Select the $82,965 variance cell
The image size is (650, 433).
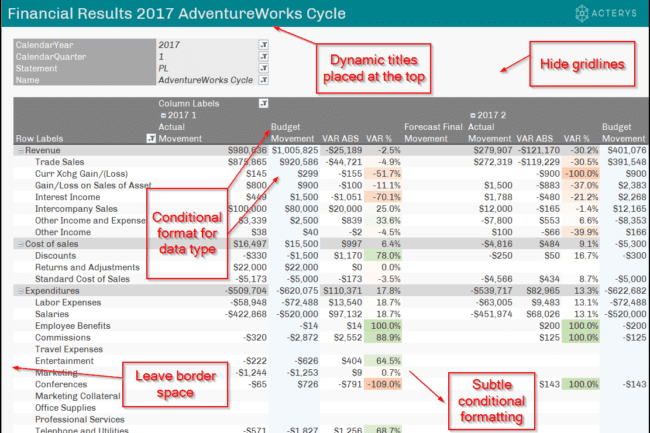[x=543, y=291]
